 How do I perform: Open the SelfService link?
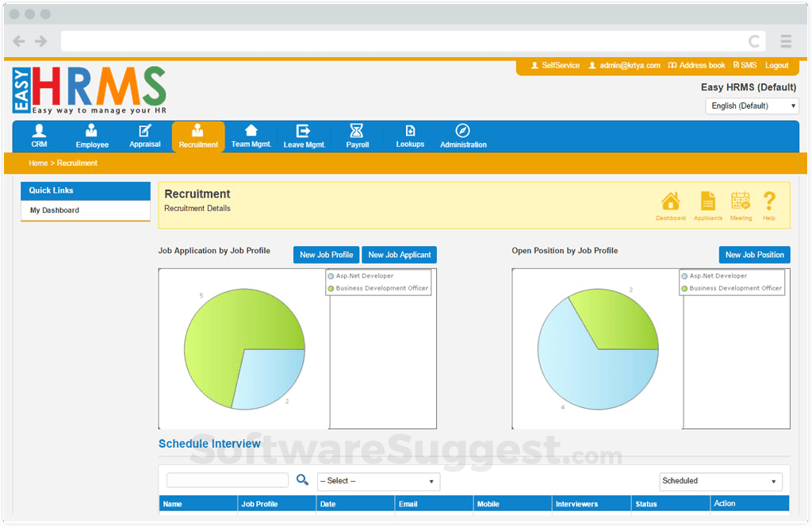click(555, 65)
